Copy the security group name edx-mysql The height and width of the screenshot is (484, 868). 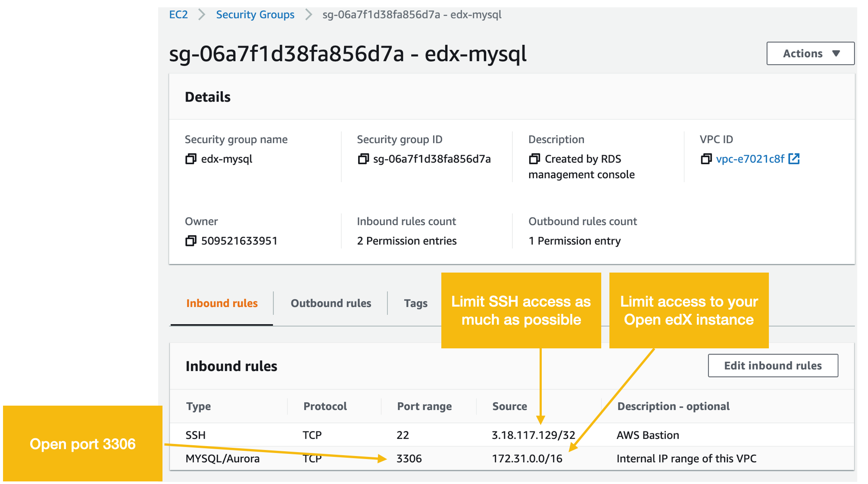tap(191, 159)
